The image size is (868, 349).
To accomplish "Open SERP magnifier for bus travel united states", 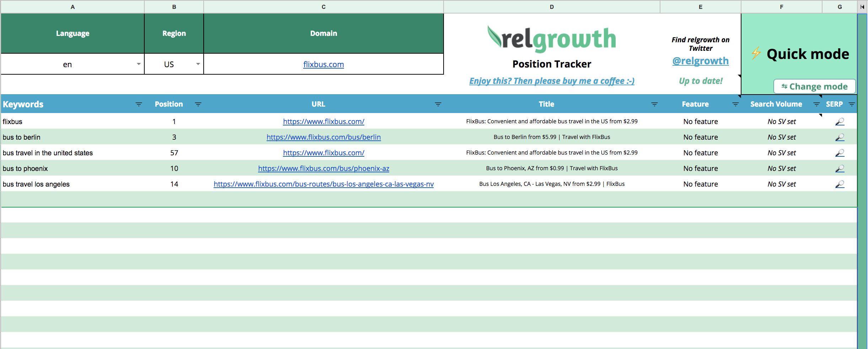I will coord(840,153).
